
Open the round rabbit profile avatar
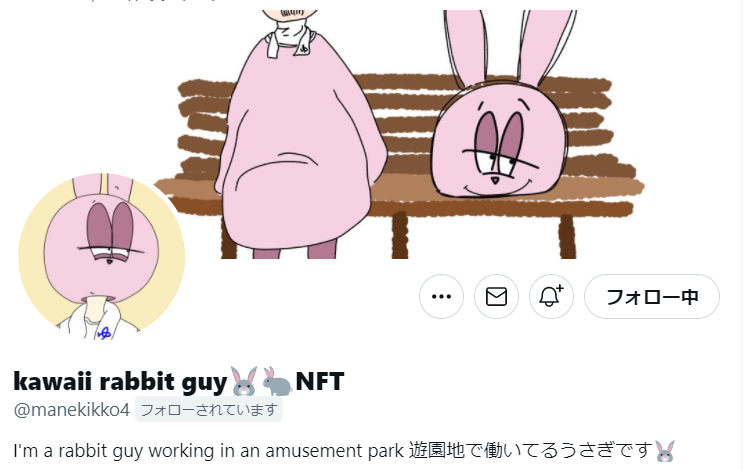101,256
